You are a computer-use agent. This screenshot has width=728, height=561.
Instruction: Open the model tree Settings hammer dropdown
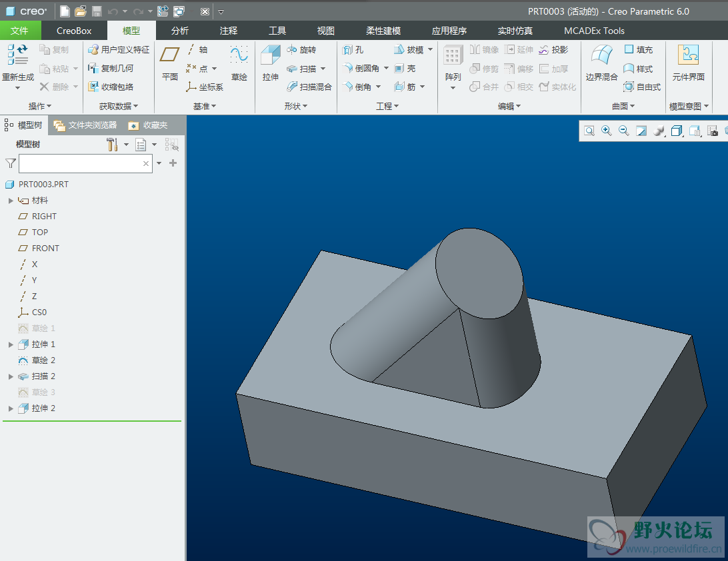click(x=116, y=145)
